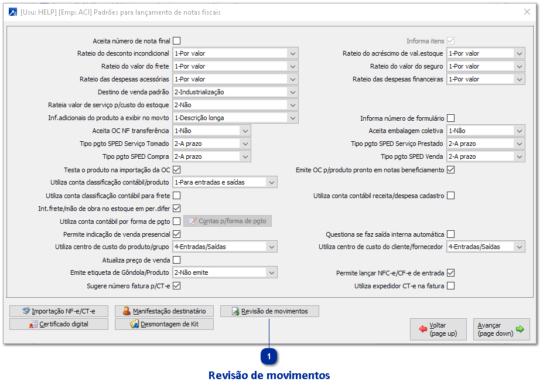Open Emite etiqueta de Gôndola/Produto dropdown
Image resolution: width=550 pixels, height=392 pixels.
coord(225,272)
